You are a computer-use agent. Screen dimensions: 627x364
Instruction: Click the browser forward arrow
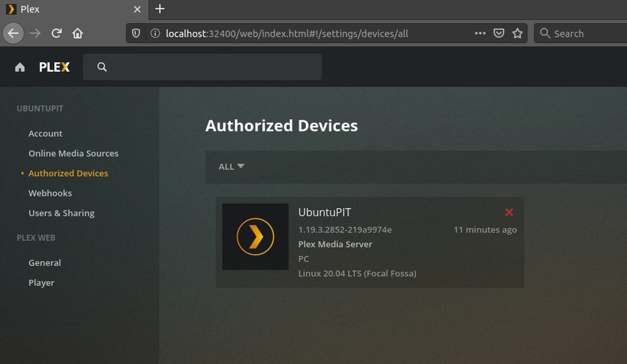(x=36, y=33)
